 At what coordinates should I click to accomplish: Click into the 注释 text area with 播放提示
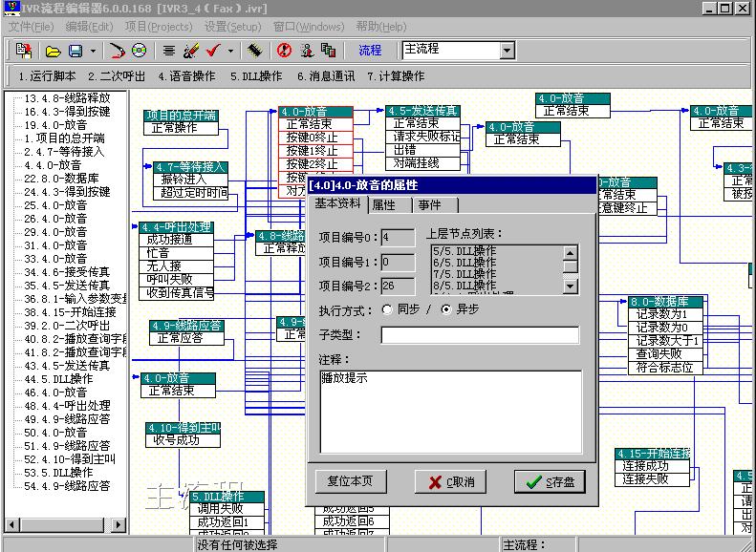point(451,412)
